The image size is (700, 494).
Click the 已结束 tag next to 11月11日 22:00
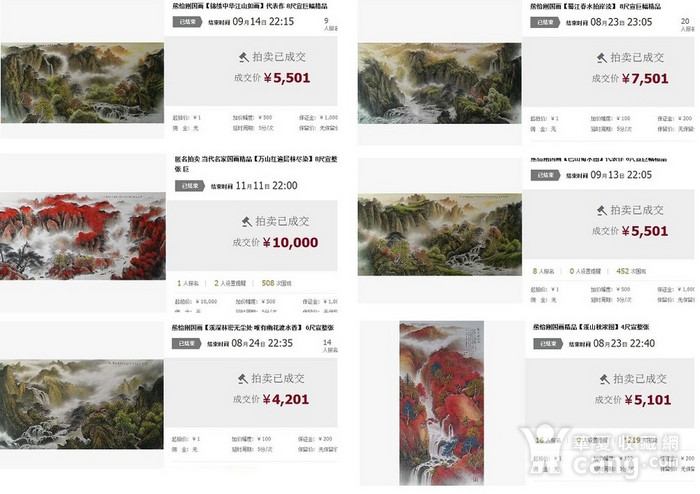click(190, 186)
